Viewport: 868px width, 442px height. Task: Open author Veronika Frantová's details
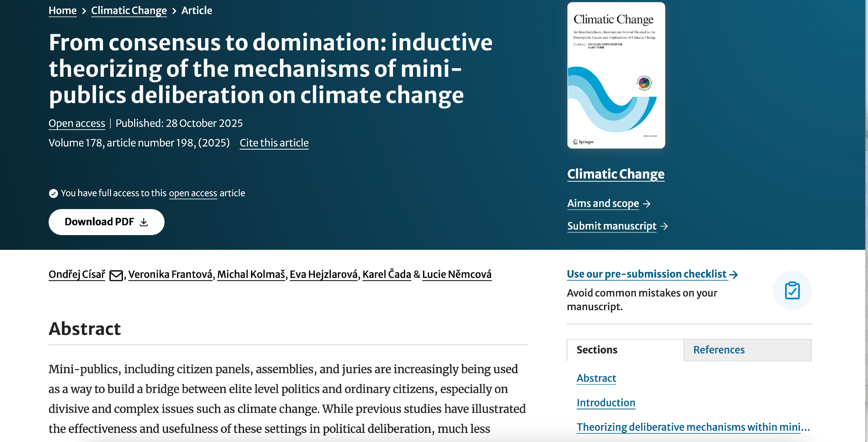pyautogui.click(x=170, y=275)
